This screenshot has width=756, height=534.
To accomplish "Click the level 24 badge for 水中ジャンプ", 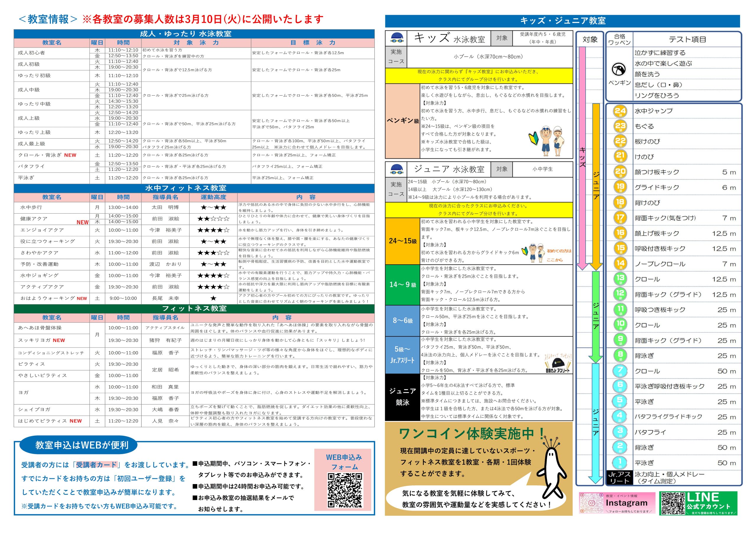I will (620, 111).
